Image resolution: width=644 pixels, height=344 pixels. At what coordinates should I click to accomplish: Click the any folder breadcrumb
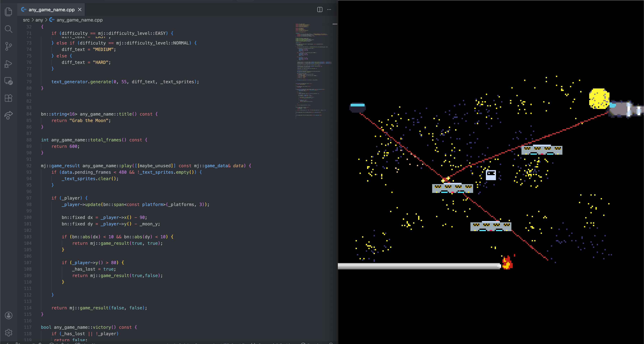39,20
